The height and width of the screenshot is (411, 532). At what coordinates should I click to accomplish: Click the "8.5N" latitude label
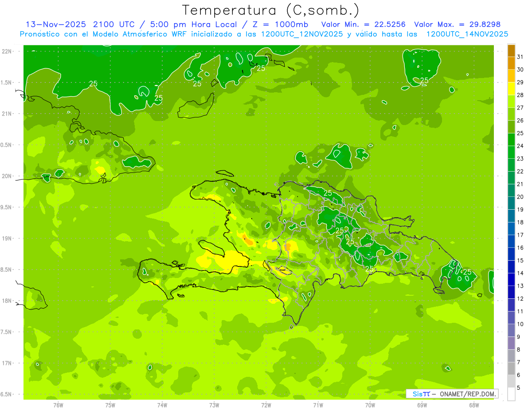point(7,270)
